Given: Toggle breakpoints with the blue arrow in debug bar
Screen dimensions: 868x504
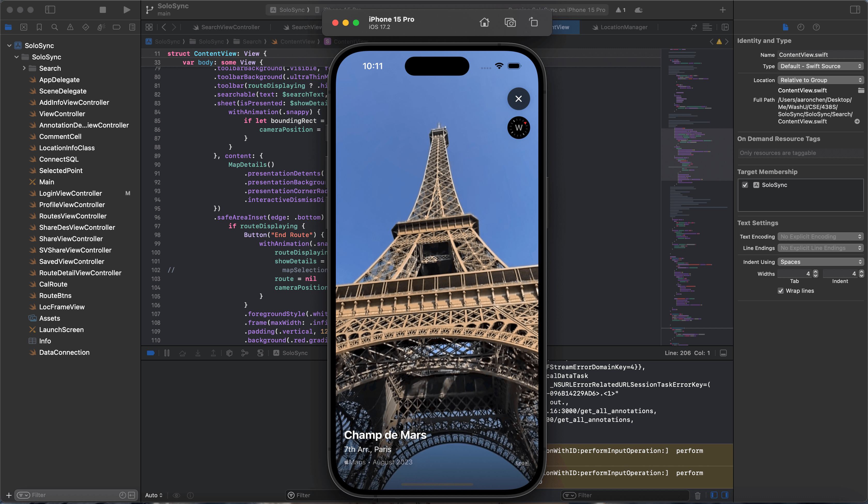Looking at the screenshot, I should click(x=151, y=353).
